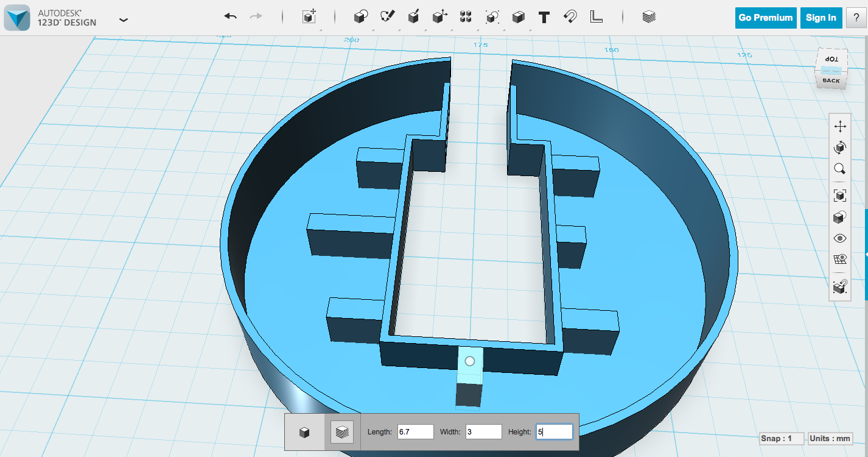Select the Transform tool in toolbar
868x457 pixels.
309,16
